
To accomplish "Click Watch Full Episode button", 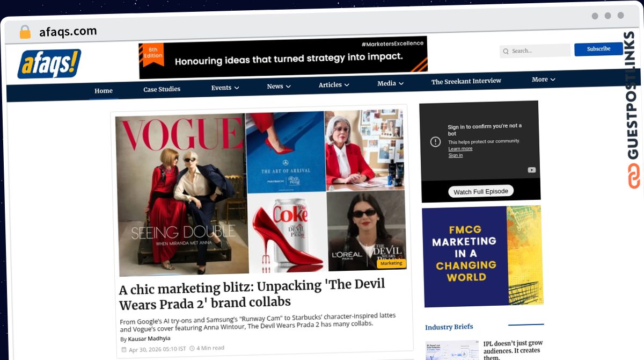I will coord(481,191).
